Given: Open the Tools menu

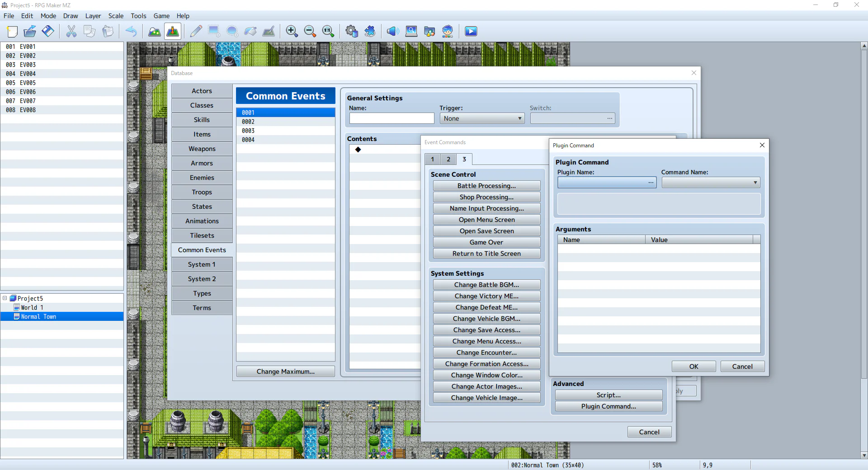Looking at the screenshot, I should [x=138, y=16].
